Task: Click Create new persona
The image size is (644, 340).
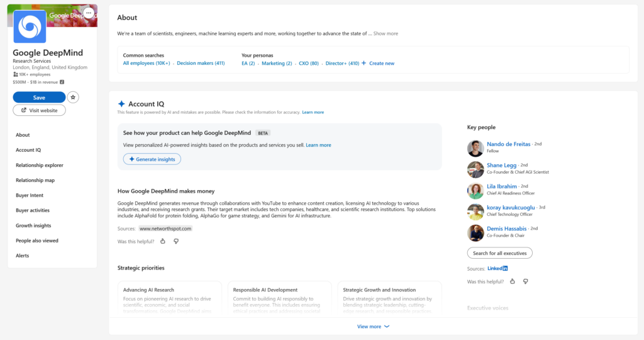Action: pos(382,64)
